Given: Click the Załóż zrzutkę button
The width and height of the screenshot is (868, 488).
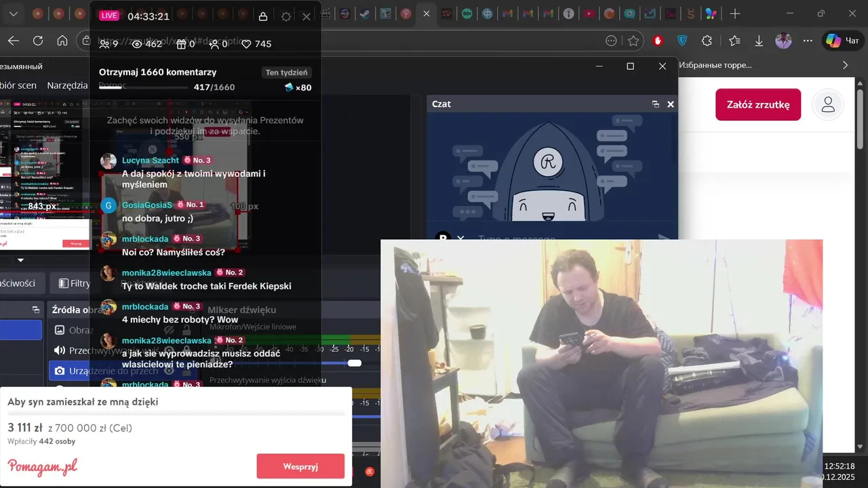Looking at the screenshot, I should point(758,105).
